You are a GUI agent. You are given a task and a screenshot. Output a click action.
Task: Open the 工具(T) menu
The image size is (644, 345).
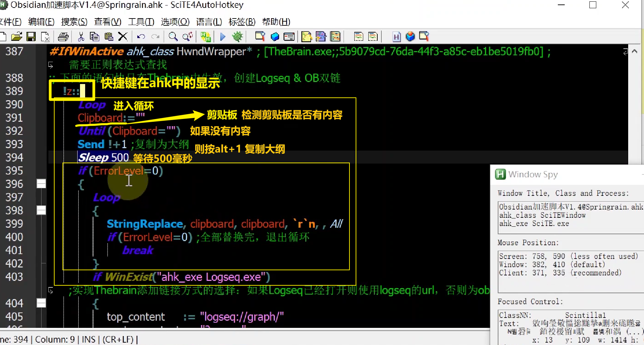pos(141,22)
